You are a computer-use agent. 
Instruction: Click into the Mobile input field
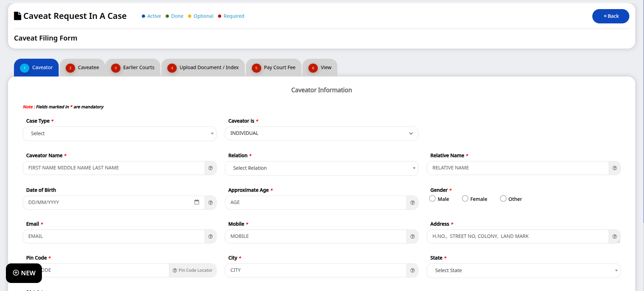(x=315, y=237)
